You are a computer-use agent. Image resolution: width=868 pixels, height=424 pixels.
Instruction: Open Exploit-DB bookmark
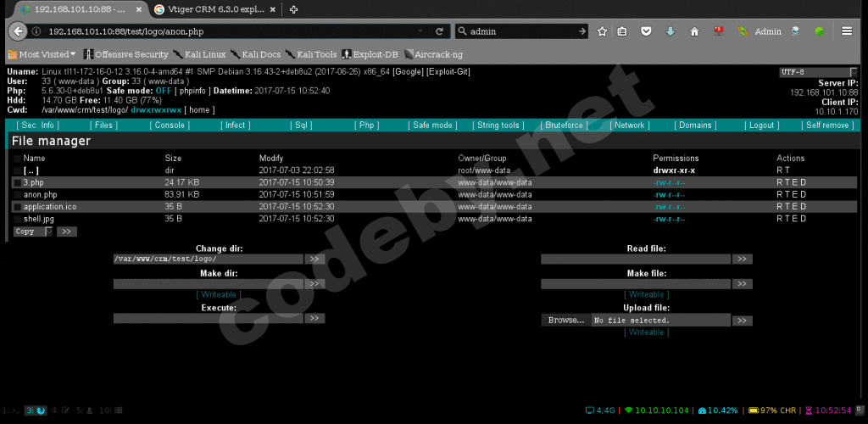370,54
